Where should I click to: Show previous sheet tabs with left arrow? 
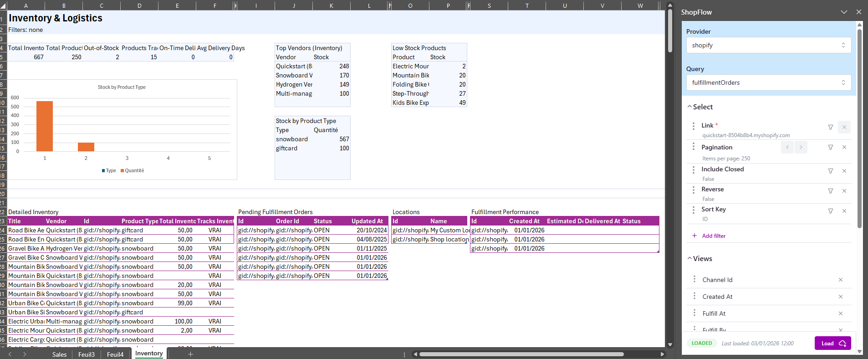[x=10, y=354]
